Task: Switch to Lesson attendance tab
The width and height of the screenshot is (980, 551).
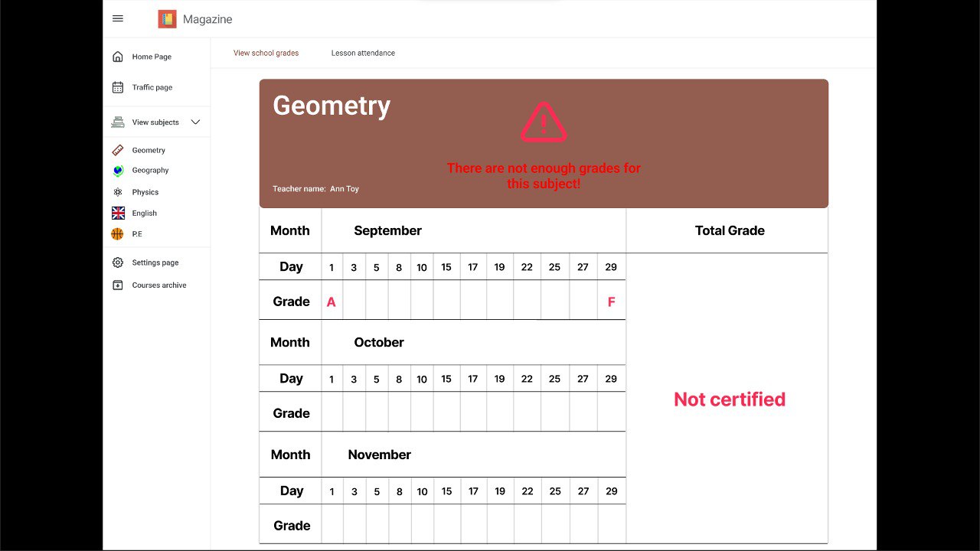Action: [363, 53]
